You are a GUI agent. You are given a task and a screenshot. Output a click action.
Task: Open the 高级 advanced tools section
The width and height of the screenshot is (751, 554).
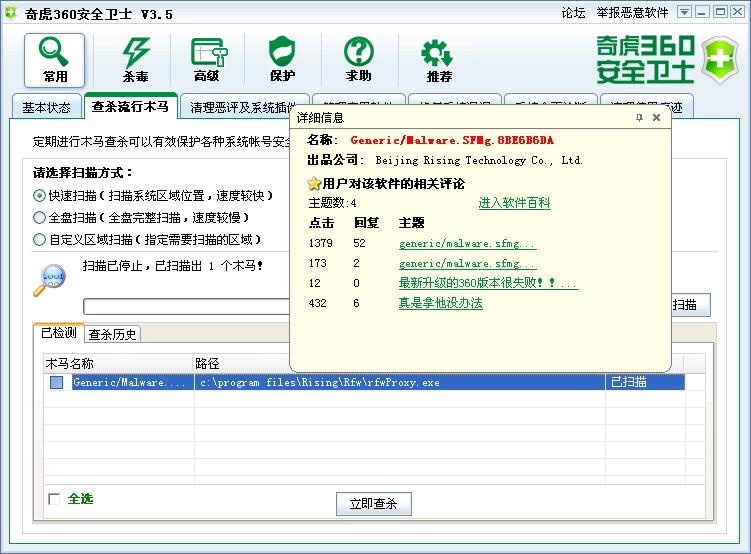(x=208, y=60)
